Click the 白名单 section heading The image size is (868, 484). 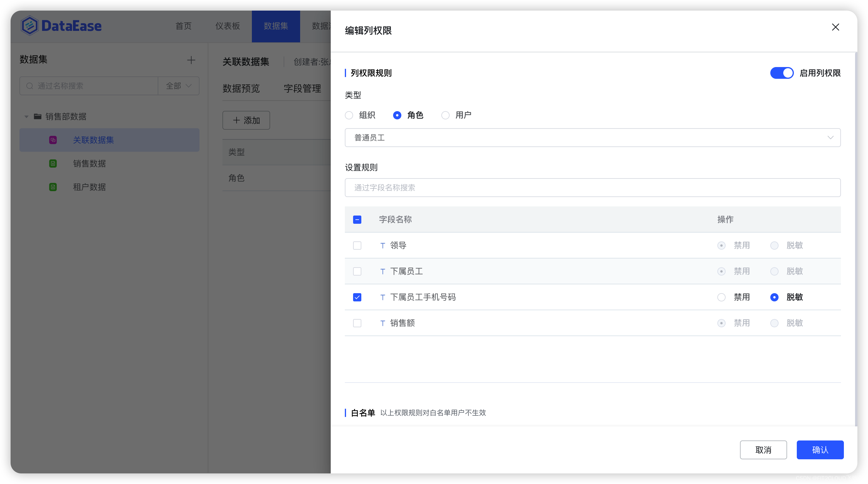pos(363,413)
